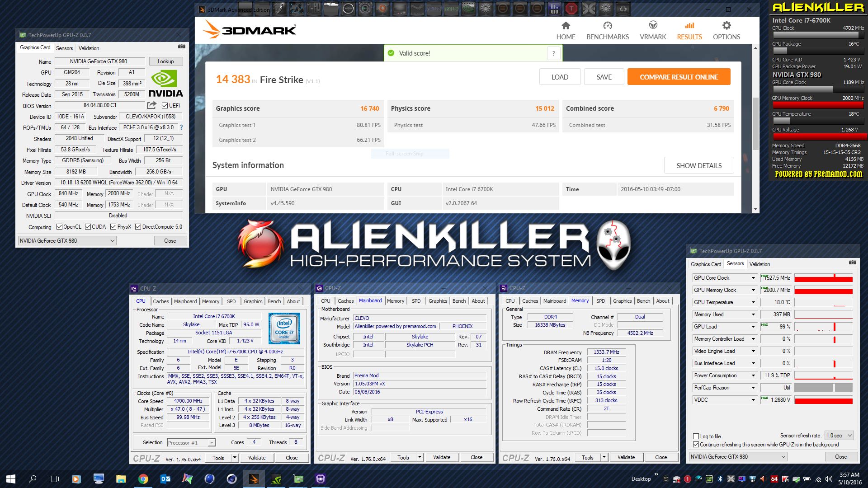868x488 pixels.
Task: Click bus interface question mark icon
Action: 181,127
